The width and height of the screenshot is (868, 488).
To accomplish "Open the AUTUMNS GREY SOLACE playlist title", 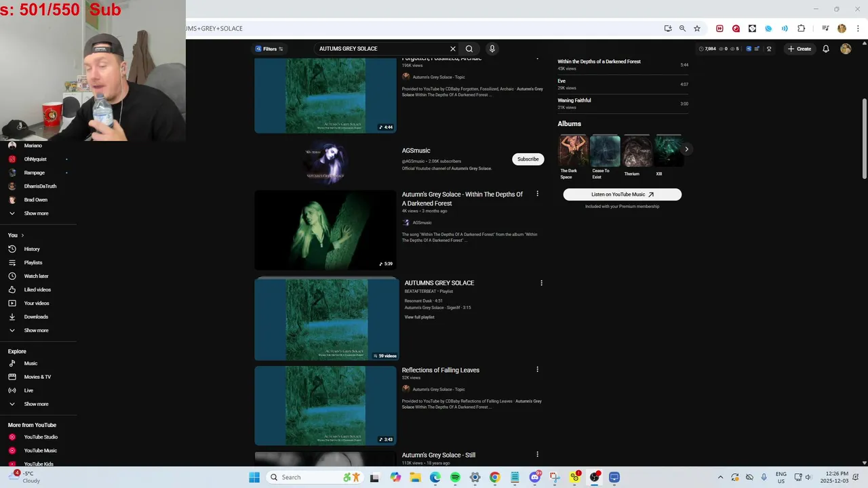I will tap(439, 283).
